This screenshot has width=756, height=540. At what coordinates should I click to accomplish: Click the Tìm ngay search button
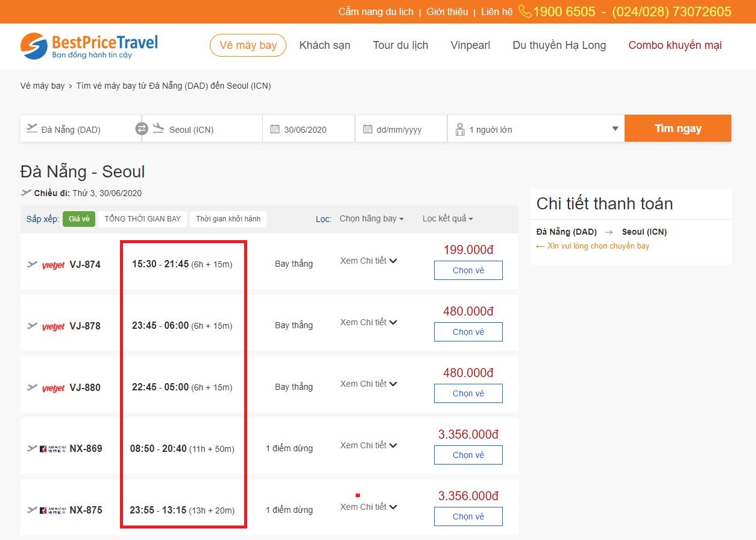coord(678,128)
